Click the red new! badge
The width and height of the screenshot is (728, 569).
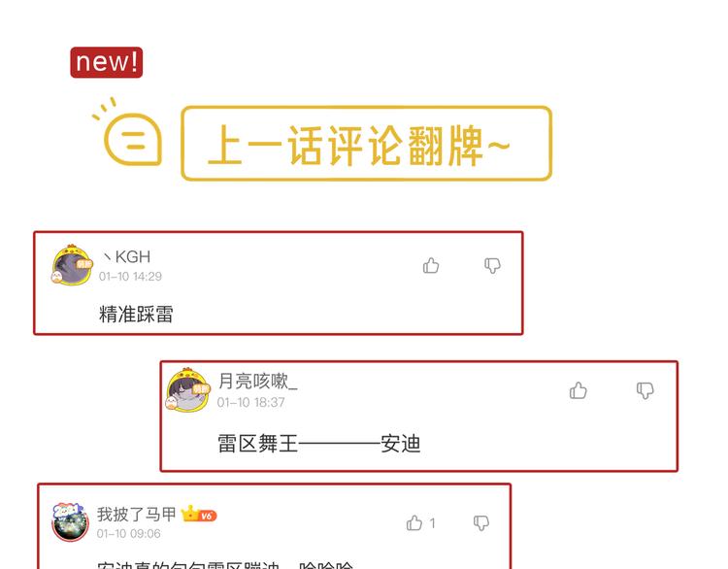(107, 62)
